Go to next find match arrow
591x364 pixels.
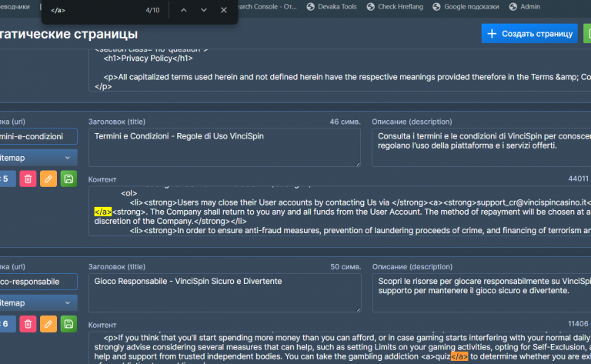pos(203,10)
